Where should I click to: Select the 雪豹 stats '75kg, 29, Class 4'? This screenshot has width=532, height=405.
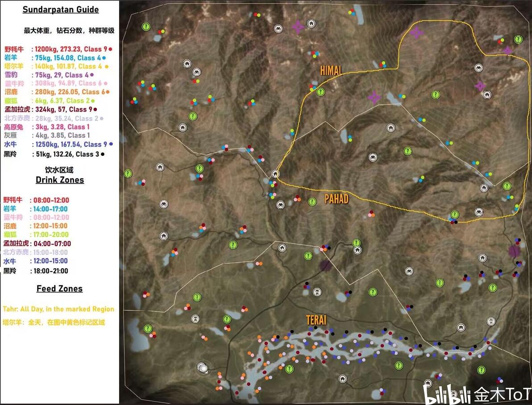coord(62,75)
